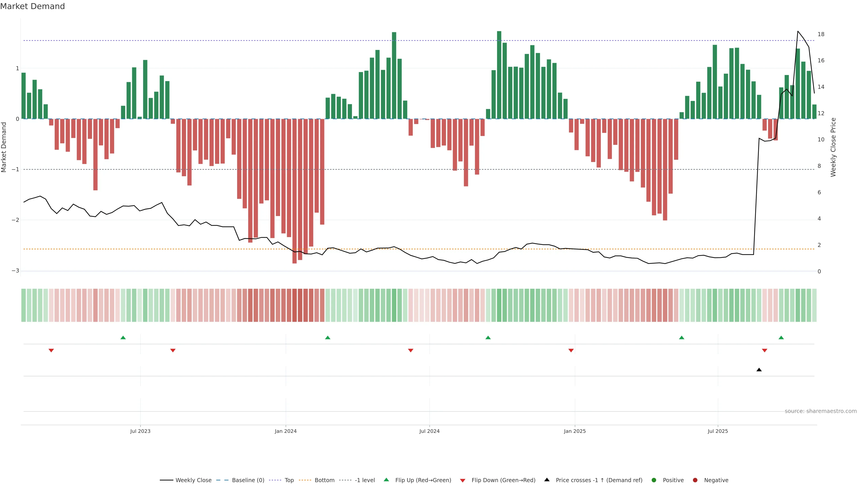Click the flip-up marker after Jan 2024

point(328,338)
